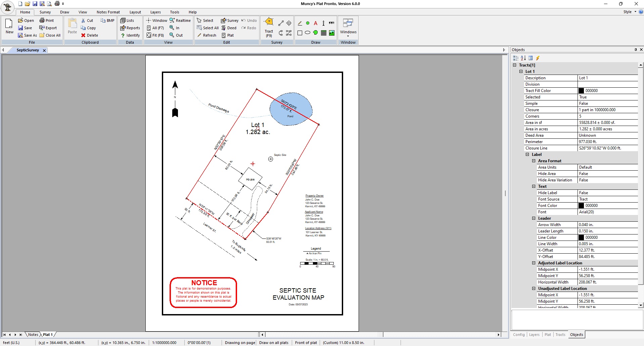The height and width of the screenshot is (346, 644).
Task: Click the New file icon in File group
Action: click(x=9, y=26)
